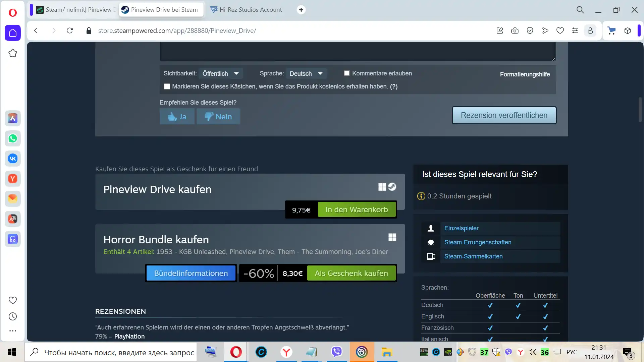Viewport: 644px width, 362px height.
Task: Open volume speaker tray icon
Action: point(533,352)
